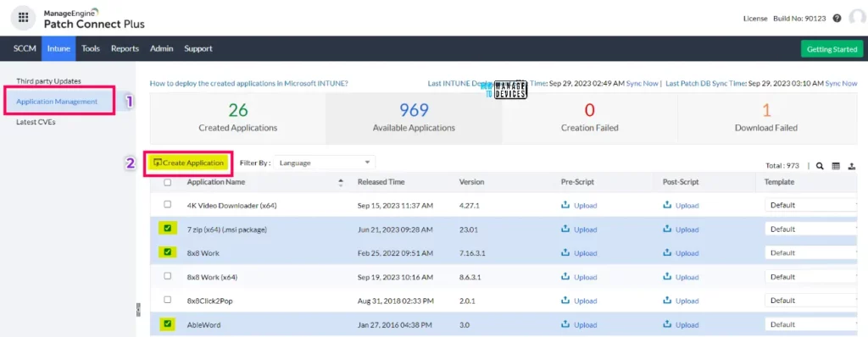868x337 pixels.
Task: Check the 8x8Click2Pop row checkbox
Action: coord(168,300)
